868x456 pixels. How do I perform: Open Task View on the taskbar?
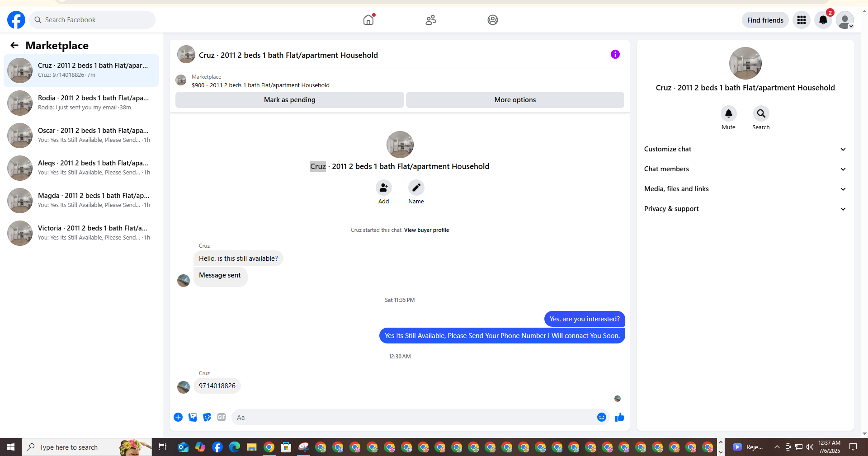(163, 447)
